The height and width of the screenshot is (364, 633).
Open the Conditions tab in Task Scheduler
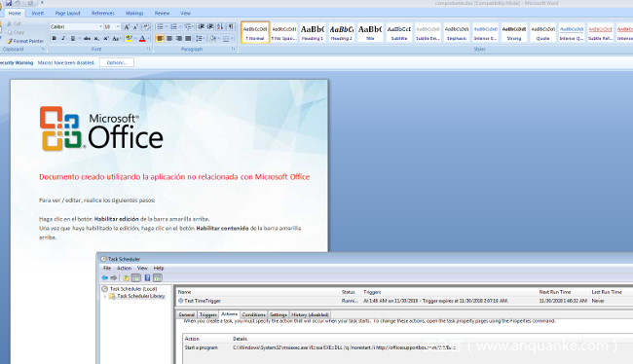point(253,314)
